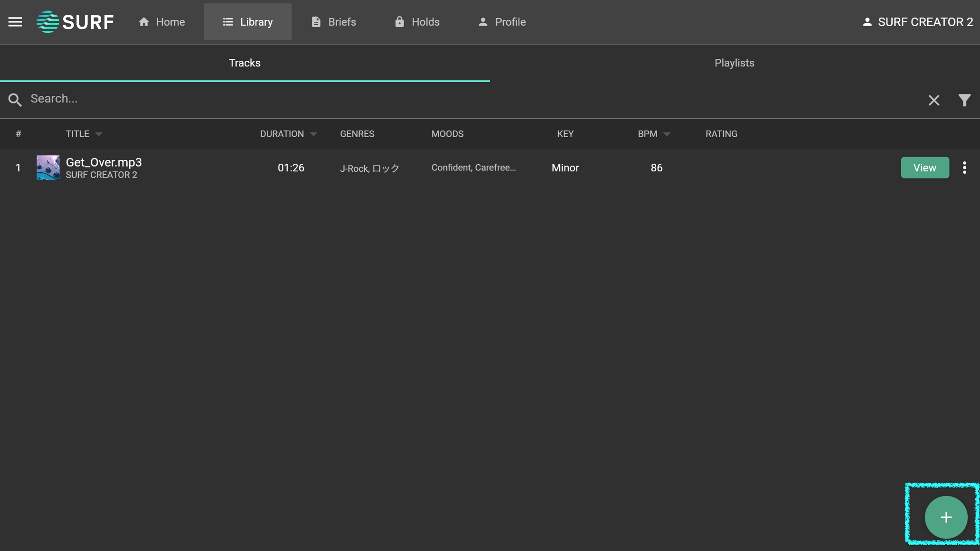980x551 pixels.
Task: Open Get_Over.mp3 three-dot options menu
Action: point(964,168)
